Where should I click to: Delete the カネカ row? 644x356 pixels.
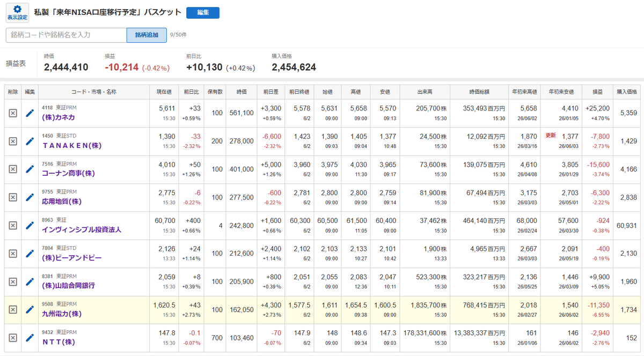(x=13, y=113)
